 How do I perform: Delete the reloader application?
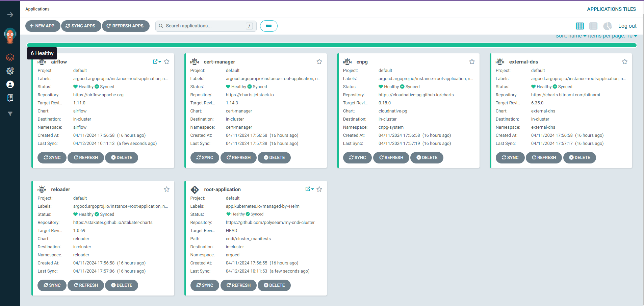click(122, 285)
